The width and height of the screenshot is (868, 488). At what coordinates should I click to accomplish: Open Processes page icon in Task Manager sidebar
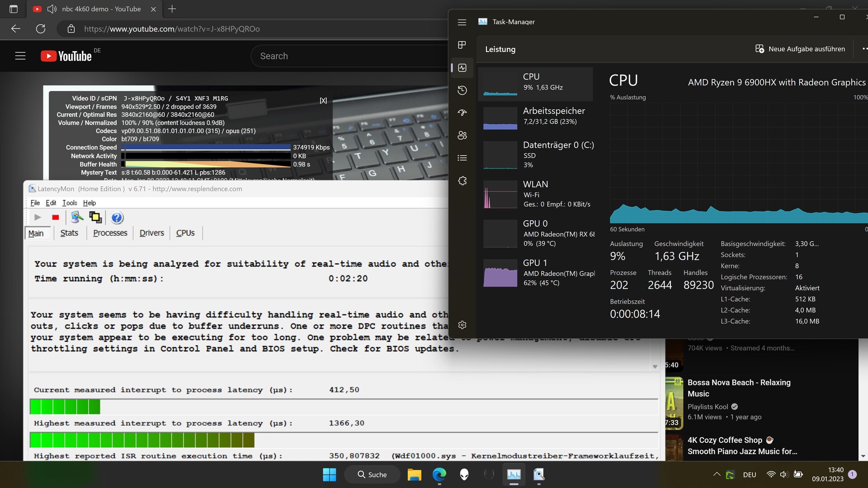pyautogui.click(x=462, y=45)
